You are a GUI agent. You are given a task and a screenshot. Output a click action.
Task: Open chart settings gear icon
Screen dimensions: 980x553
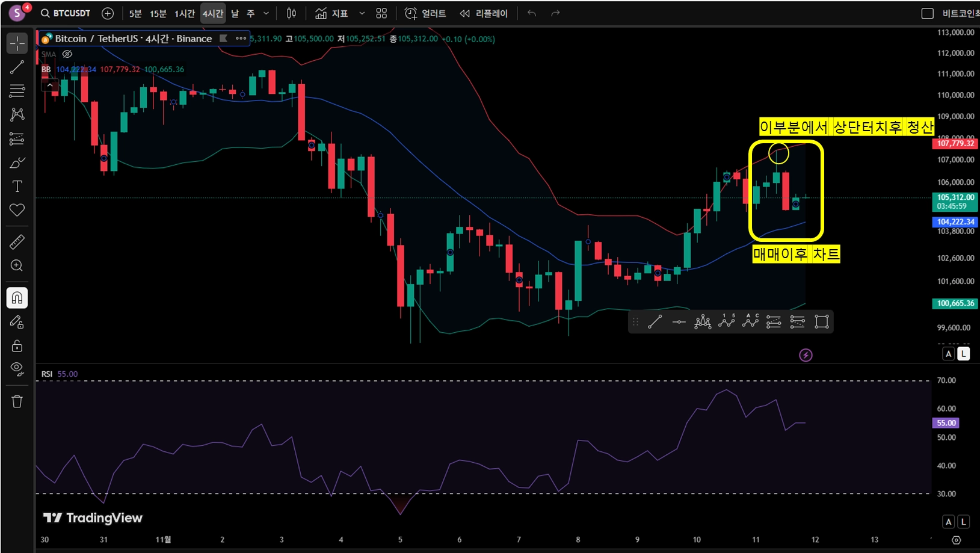(x=957, y=540)
